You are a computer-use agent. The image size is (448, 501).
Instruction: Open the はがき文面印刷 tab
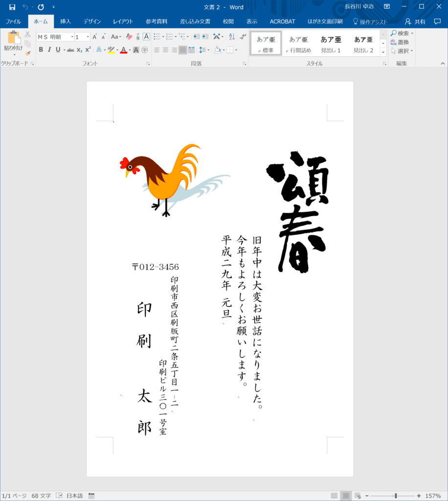click(325, 22)
